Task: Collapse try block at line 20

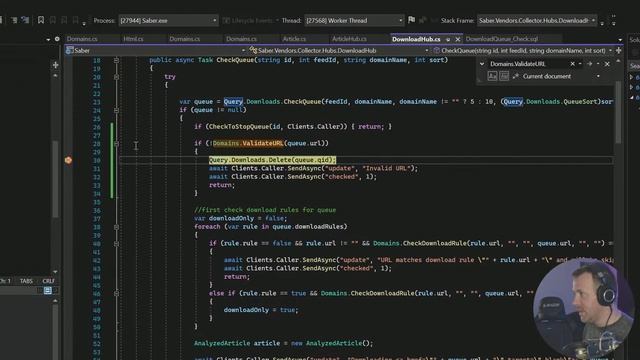Action: [116, 77]
